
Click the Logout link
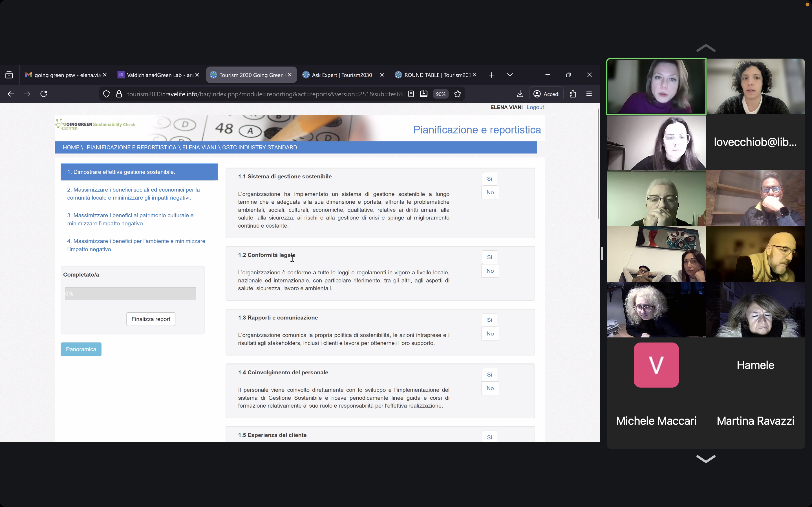coord(535,107)
